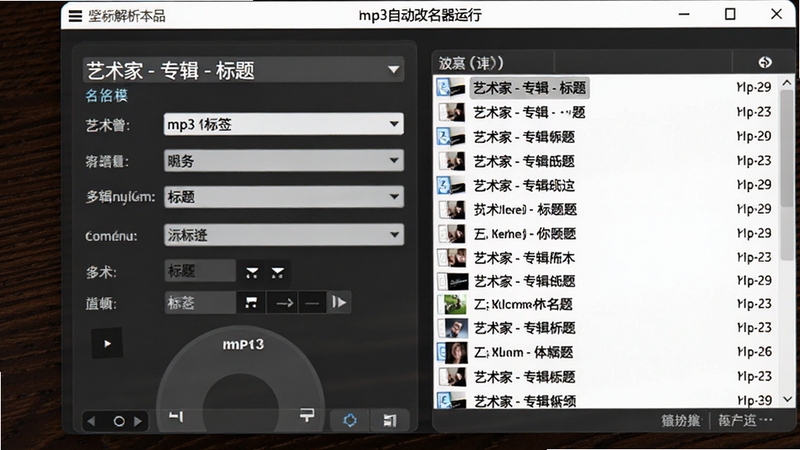The image size is (800, 450).
Task: Click the flag icon next to 标签 field
Action: [x=251, y=303]
